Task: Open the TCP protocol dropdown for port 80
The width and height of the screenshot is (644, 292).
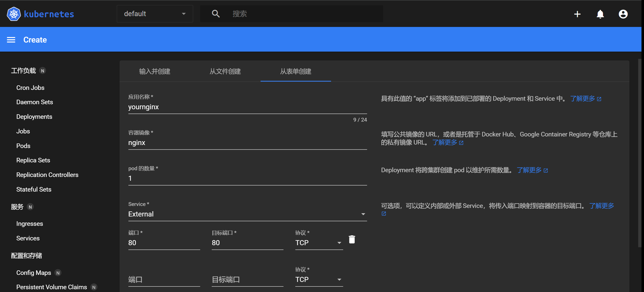Action: point(319,243)
